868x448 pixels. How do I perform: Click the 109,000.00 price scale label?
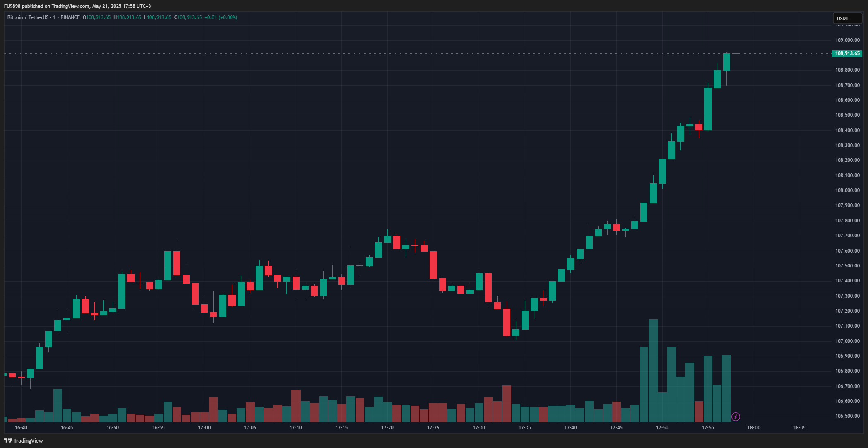pyautogui.click(x=847, y=40)
